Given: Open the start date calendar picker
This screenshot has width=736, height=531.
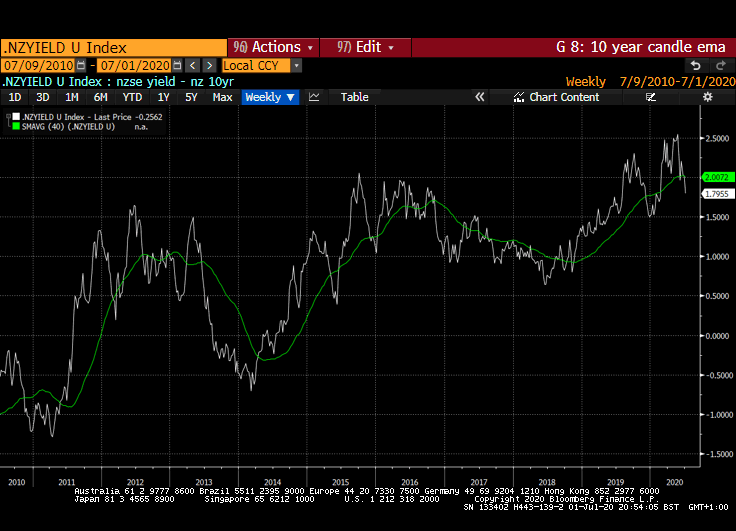Looking at the screenshot, I should click(x=81, y=65).
